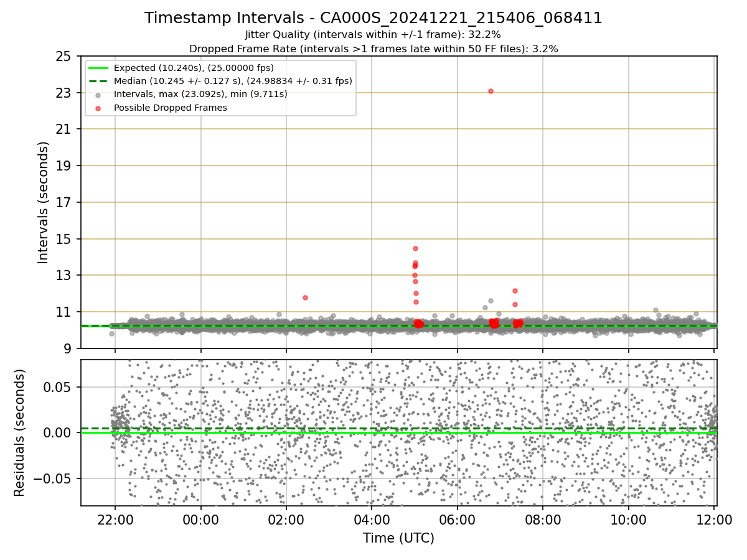The height and width of the screenshot is (560, 747).
Task: Click the '08:00' x-axis tick label
Action: [x=543, y=519]
